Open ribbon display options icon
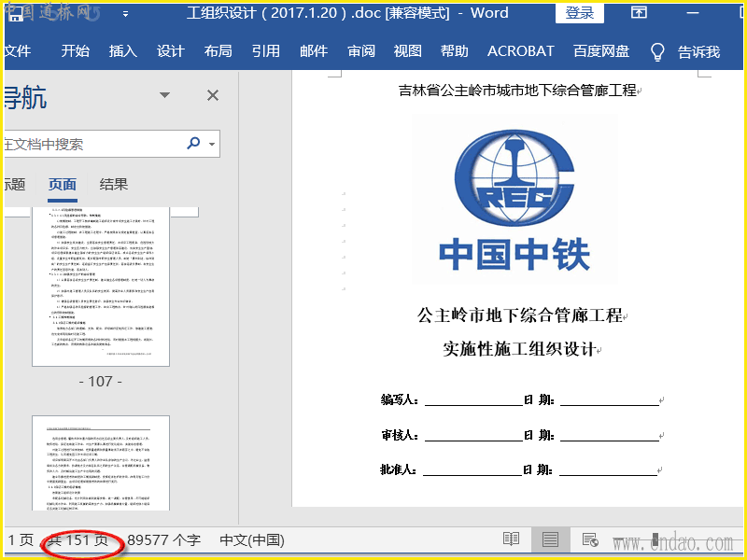The image size is (747, 560). point(639,12)
